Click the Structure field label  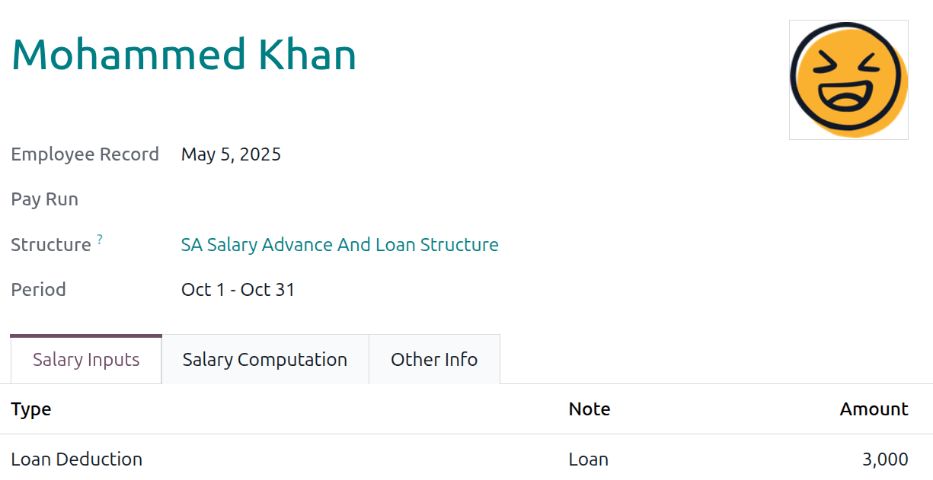[x=51, y=245]
